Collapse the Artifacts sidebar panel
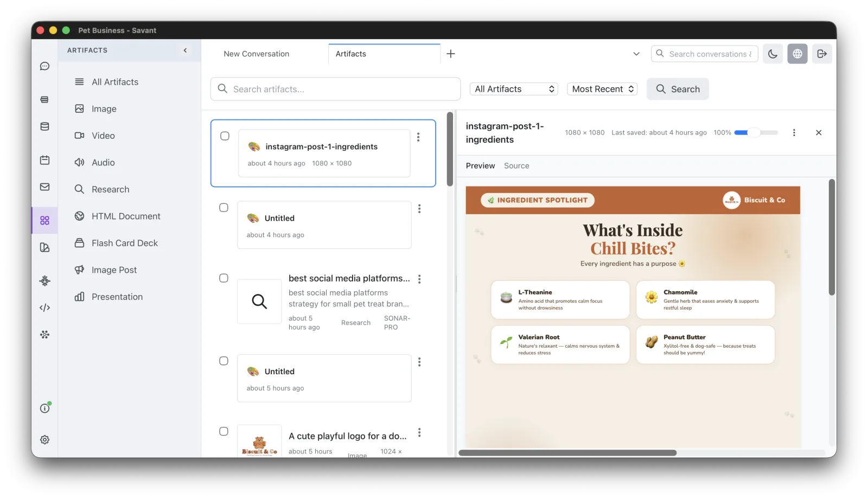 (x=185, y=50)
